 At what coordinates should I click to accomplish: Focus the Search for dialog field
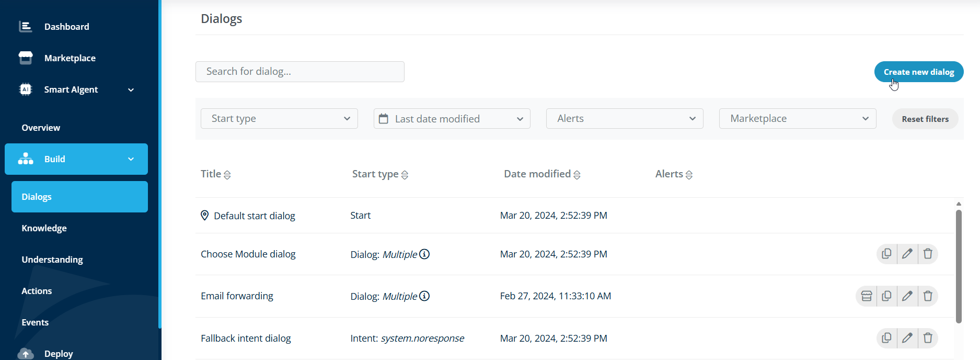[x=300, y=72]
